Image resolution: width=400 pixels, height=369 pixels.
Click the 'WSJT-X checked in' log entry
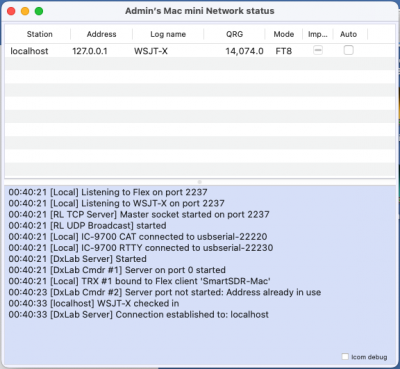94,303
